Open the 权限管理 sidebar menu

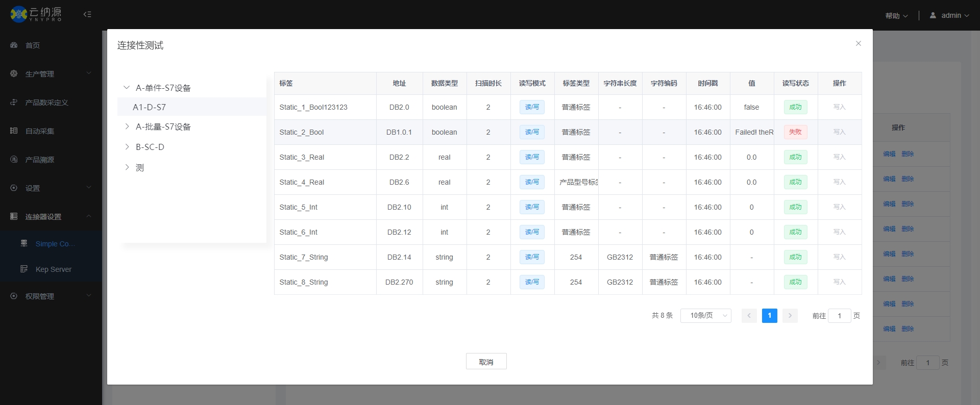click(x=51, y=296)
